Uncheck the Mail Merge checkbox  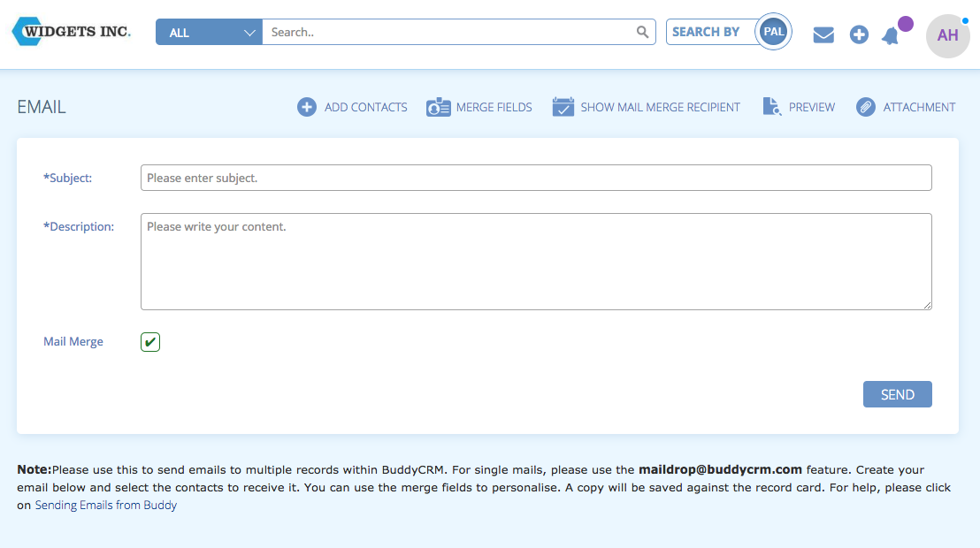[149, 341]
